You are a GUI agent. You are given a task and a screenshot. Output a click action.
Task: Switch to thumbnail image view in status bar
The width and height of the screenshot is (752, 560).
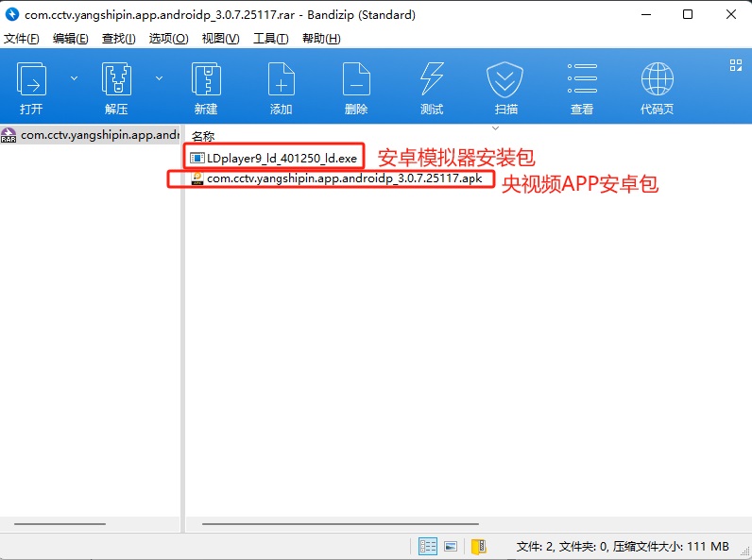[x=451, y=546]
